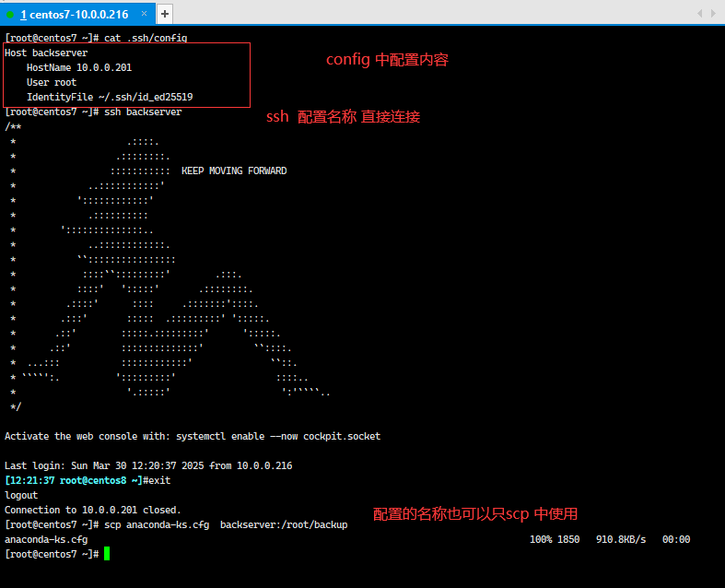725x588 pixels.
Task: Click the 'logout' output line
Action: click(x=21, y=495)
